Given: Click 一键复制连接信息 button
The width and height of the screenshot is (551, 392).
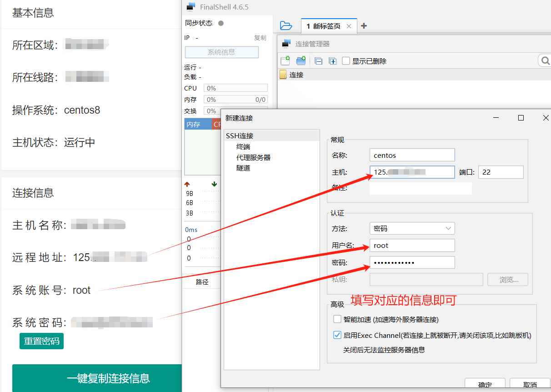Looking at the screenshot, I should (x=97, y=378).
